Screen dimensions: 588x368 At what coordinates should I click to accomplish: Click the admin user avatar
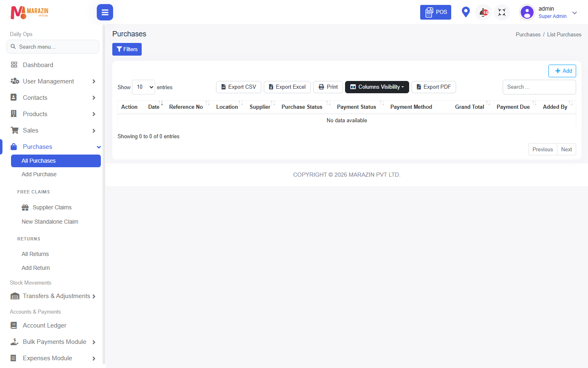tap(527, 12)
